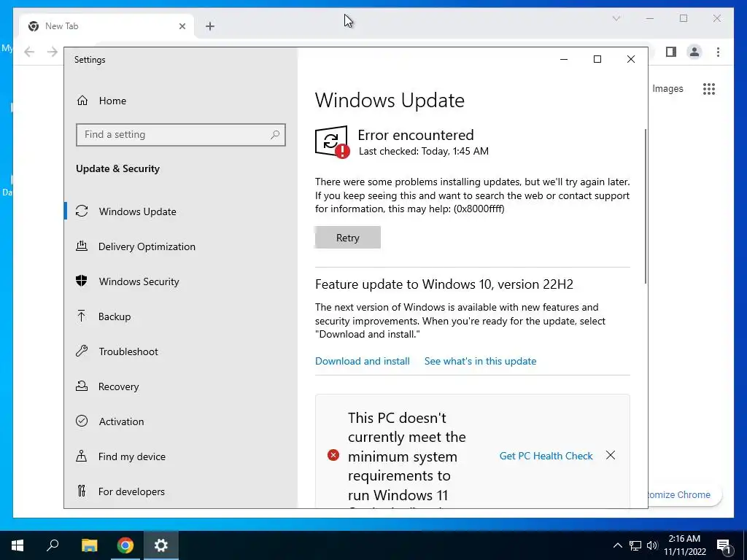
Task: Click Retry button
Action: 348,238
